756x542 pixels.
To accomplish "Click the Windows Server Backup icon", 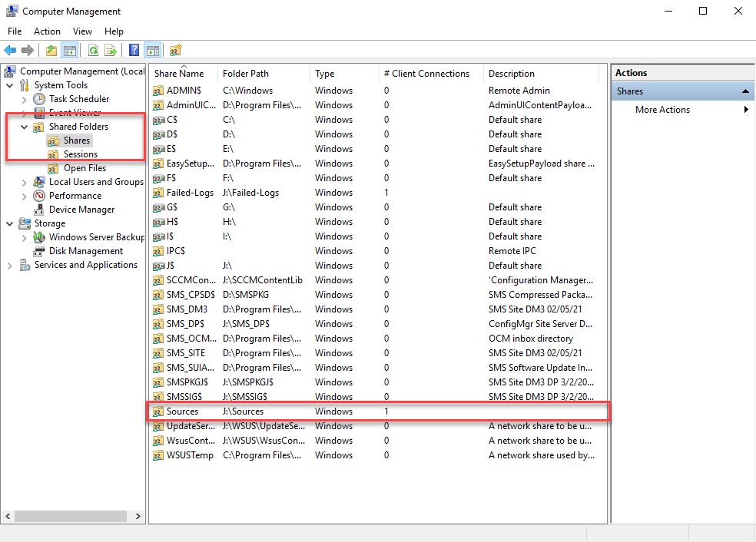I will 39,237.
